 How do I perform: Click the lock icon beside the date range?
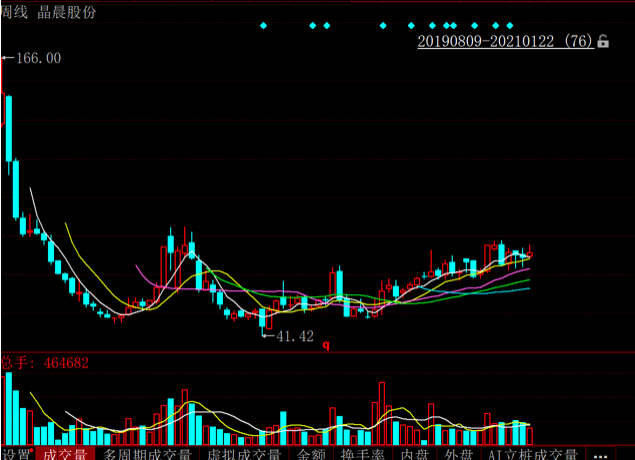pyautogui.click(x=603, y=41)
